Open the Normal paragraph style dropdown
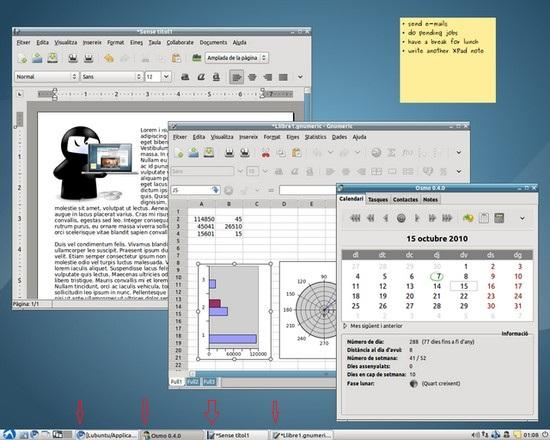 pos(46,76)
